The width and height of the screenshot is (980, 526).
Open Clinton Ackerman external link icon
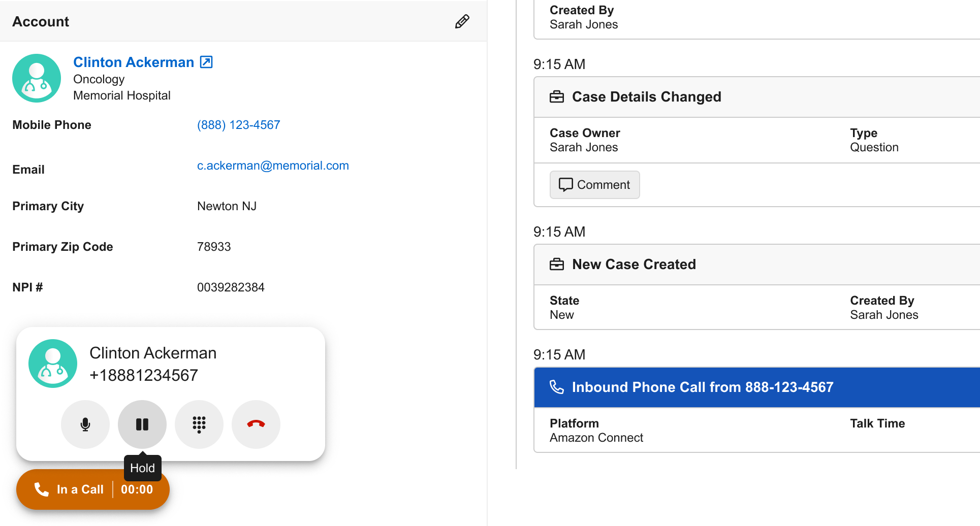tap(206, 62)
